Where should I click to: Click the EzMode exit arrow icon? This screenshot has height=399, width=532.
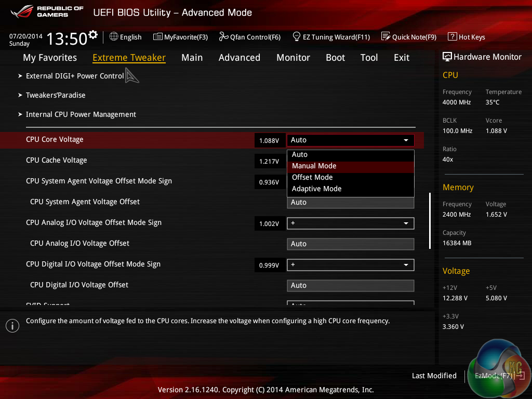521,375
